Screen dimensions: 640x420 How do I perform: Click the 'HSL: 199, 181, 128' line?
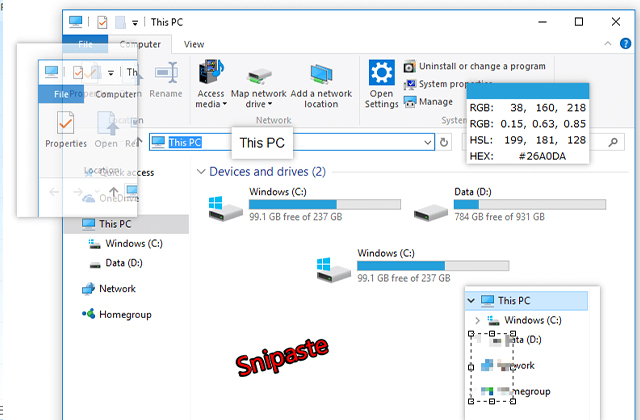(x=528, y=140)
